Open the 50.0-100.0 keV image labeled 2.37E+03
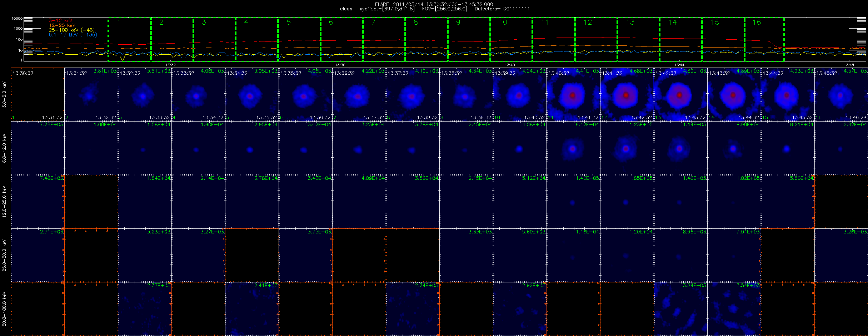 click(145, 309)
